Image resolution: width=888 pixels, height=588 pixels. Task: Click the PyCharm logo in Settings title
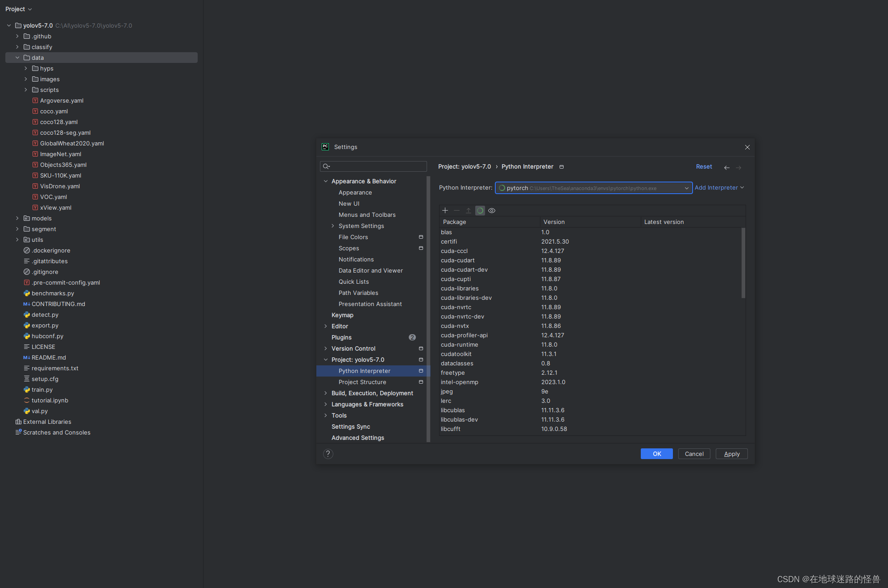pyautogui.click(x=325, y=147)
